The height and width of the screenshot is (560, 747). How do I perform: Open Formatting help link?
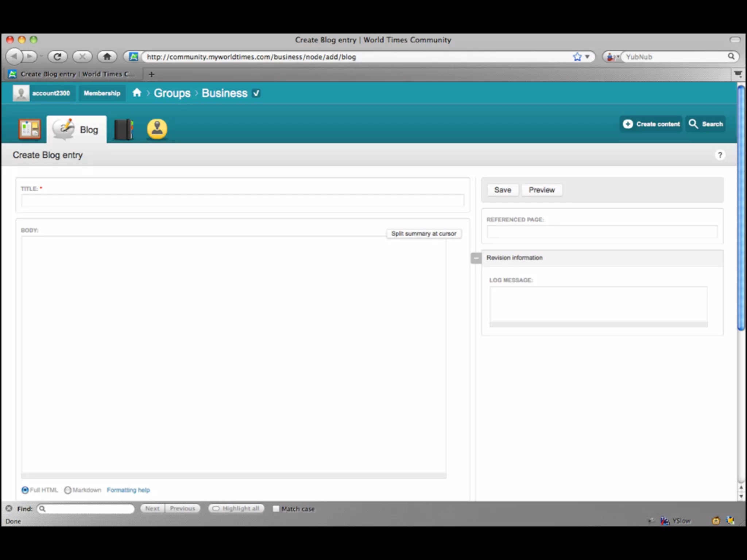point(128,490)
